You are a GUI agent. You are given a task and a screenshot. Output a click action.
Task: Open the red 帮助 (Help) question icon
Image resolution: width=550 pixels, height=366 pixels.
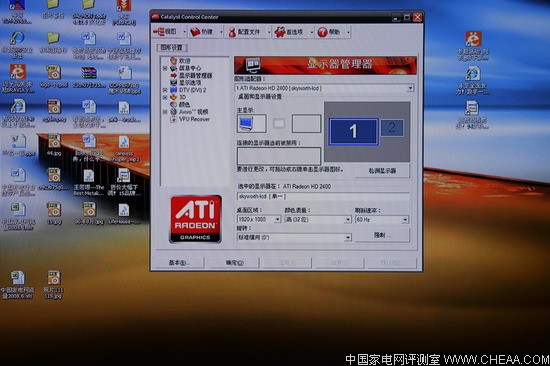322,32
